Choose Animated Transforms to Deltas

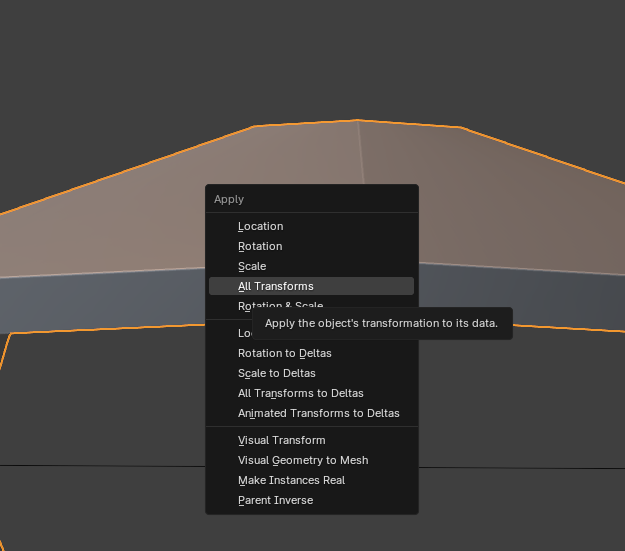click(x=318, y=413)
